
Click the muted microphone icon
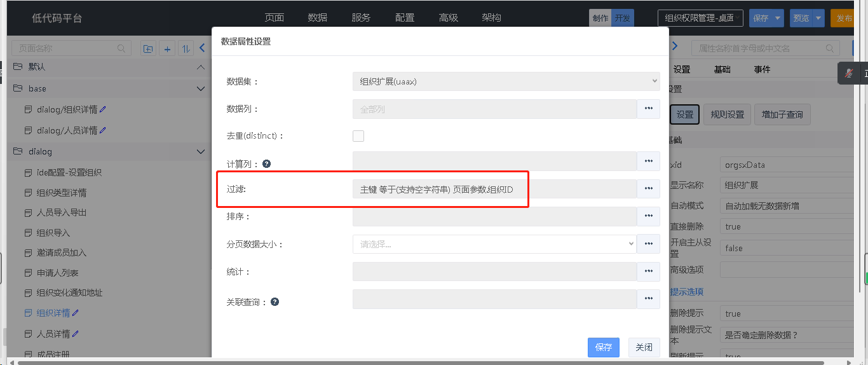(848, 74)
